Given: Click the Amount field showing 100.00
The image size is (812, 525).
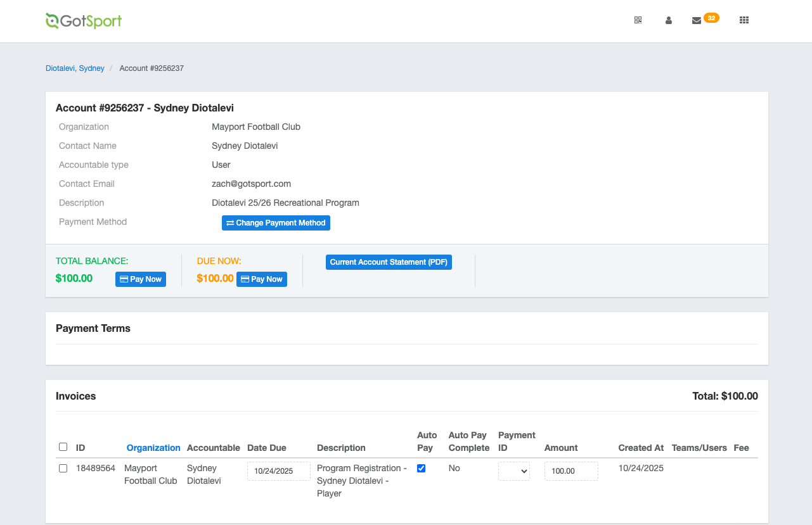Looking at the screenshot, I should click(x=570, y=471).
